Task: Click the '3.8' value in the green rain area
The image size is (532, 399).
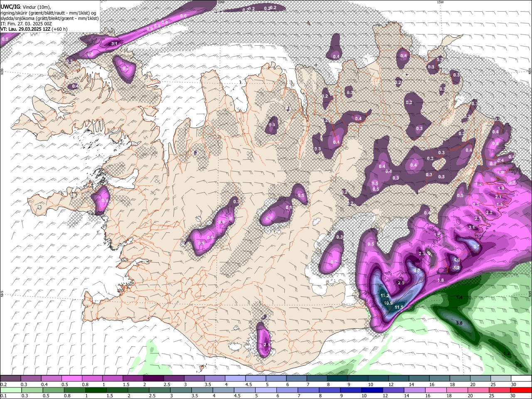Action: (x=459, y=323)
